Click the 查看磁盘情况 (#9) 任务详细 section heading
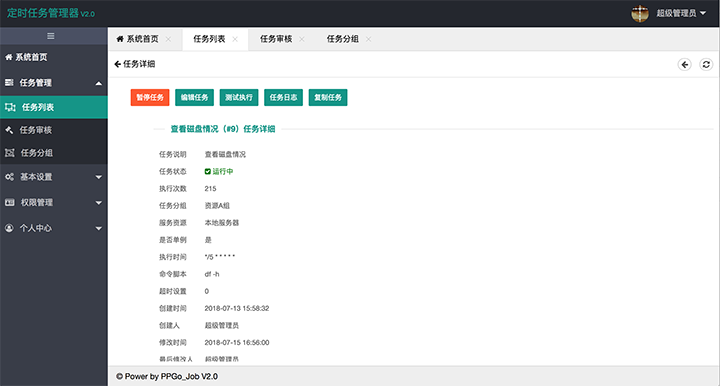 [223, 129]
